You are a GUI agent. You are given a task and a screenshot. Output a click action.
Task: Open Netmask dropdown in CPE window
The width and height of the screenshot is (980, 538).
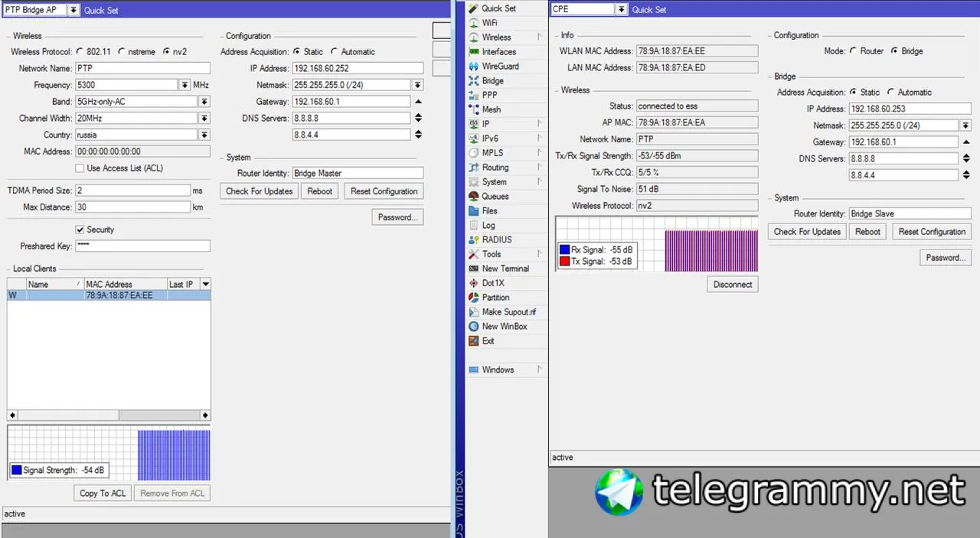tap(966, 126)
